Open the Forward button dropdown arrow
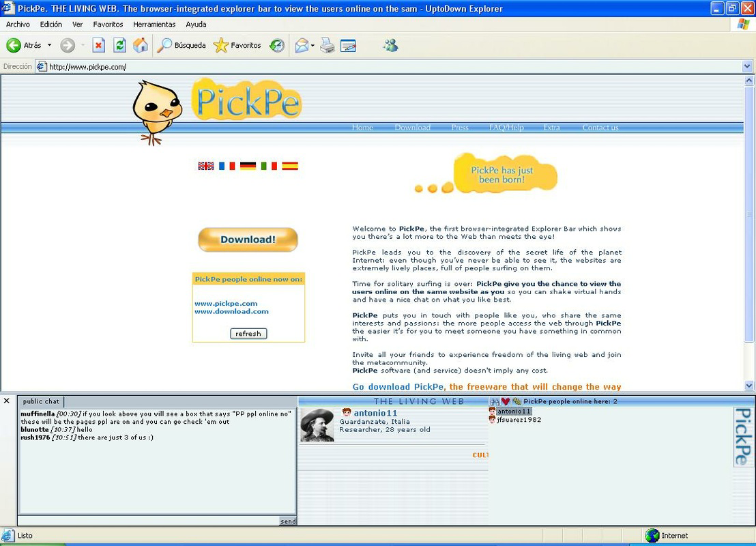This screenshot has height=546, width=756. point(83,45)
